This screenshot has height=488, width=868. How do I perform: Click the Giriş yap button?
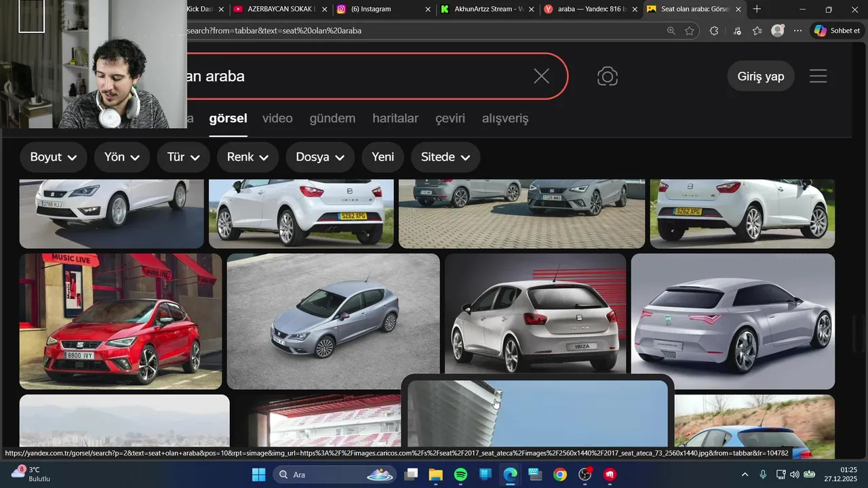point(761,76)
